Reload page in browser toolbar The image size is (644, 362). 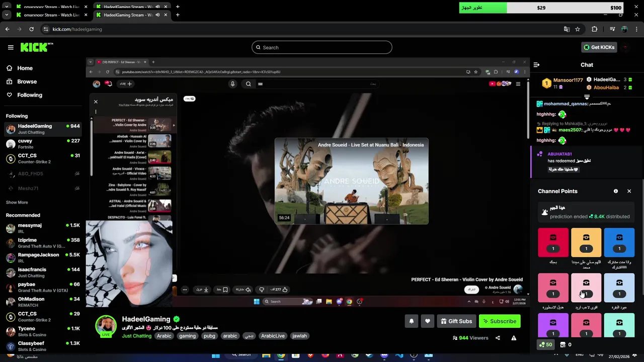31,29
